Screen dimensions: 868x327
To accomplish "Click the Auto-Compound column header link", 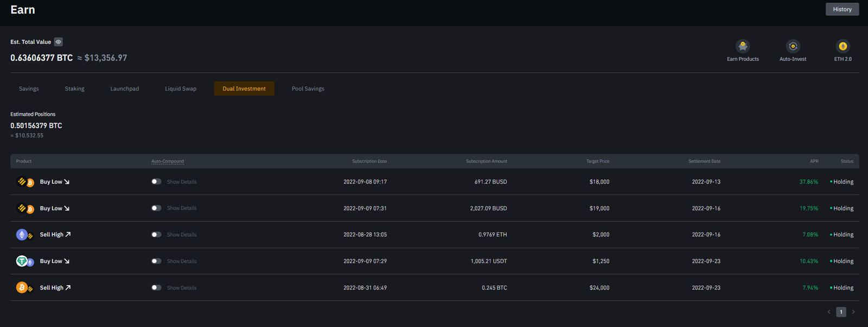I will (x=168, y=161).
